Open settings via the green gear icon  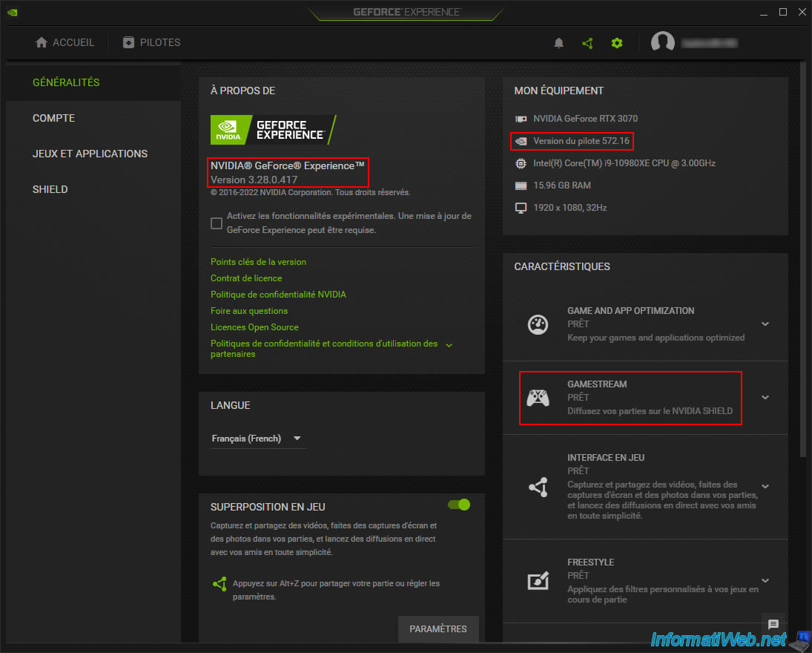pyautogui.click(x=616, y=43)
